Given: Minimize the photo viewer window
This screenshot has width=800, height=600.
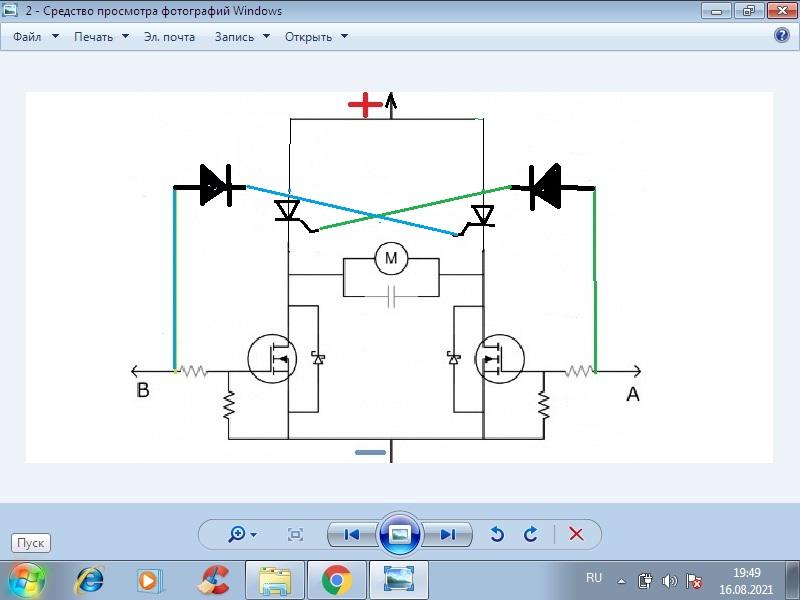Looking at the screenshot, I should (716, 11).
